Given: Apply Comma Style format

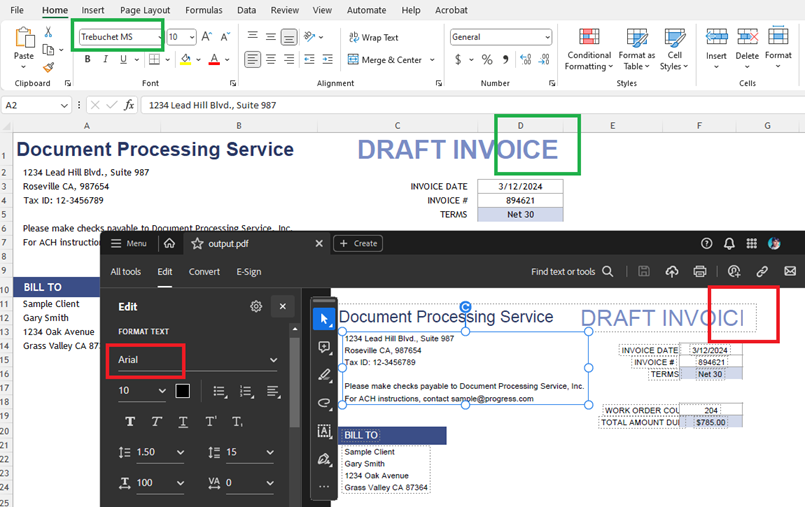Looking at the screenshot, I should pos(505,60).
